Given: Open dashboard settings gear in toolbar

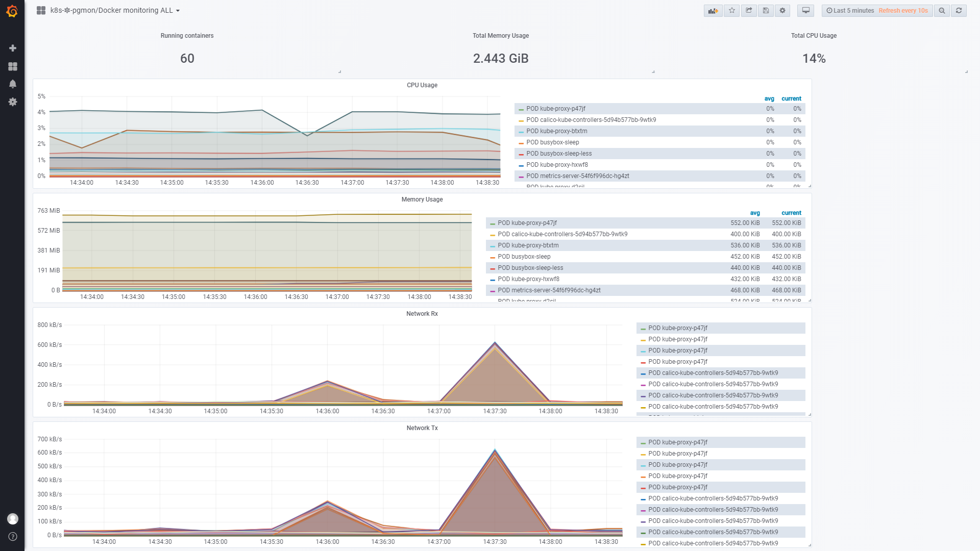Looking at the screenshot, I should 782,10.
